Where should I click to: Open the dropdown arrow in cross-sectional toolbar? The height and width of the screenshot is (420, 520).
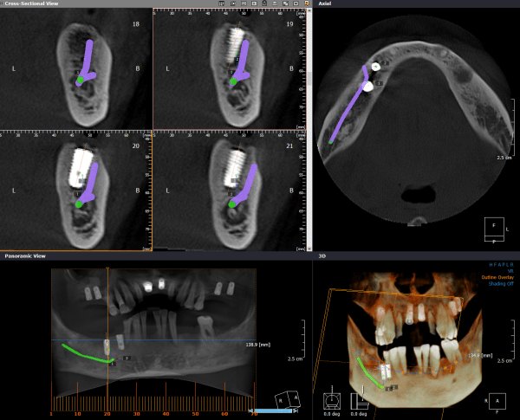pyautogui.click(x=296, y=3)
